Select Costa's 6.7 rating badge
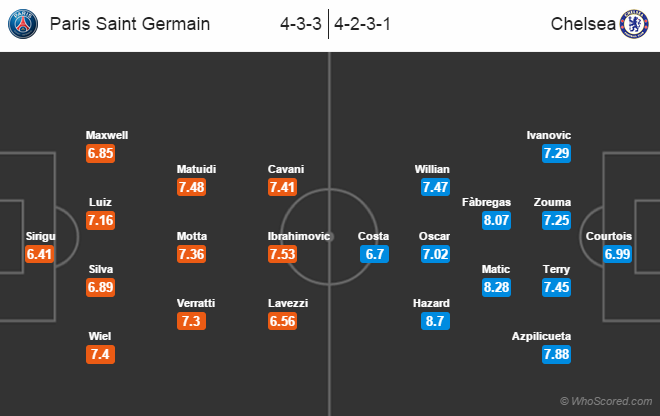 374,254
